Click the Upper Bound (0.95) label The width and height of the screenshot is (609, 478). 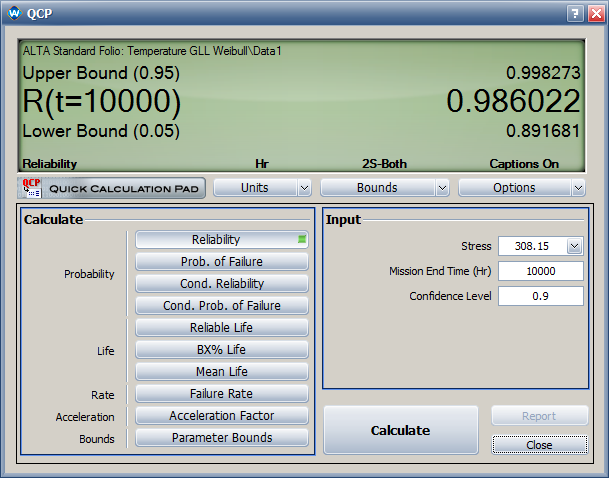pos(101,73)
